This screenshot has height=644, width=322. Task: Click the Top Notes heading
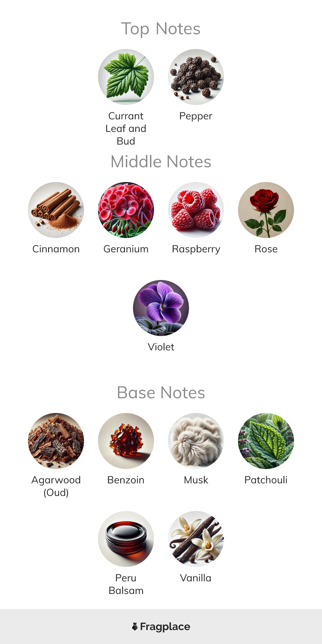tap(161, 29)
